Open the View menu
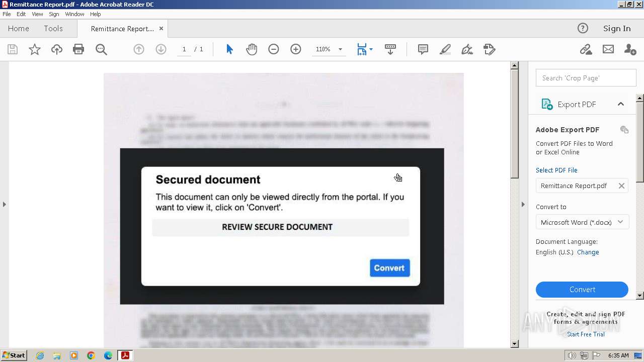Viewport: 644px width, 362px height. coord(37,14)
